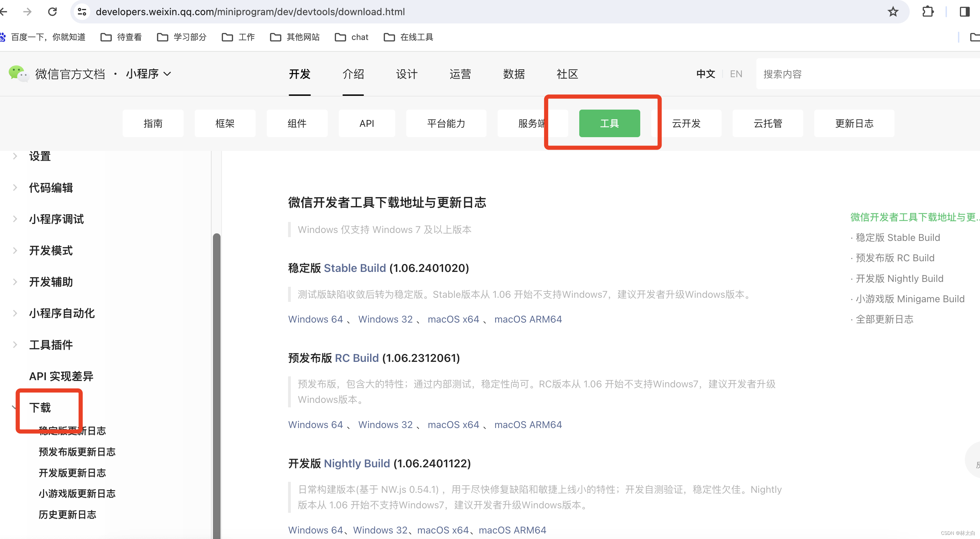Download RC Build Windows 32
980x539 pixels.
[385, 425]
